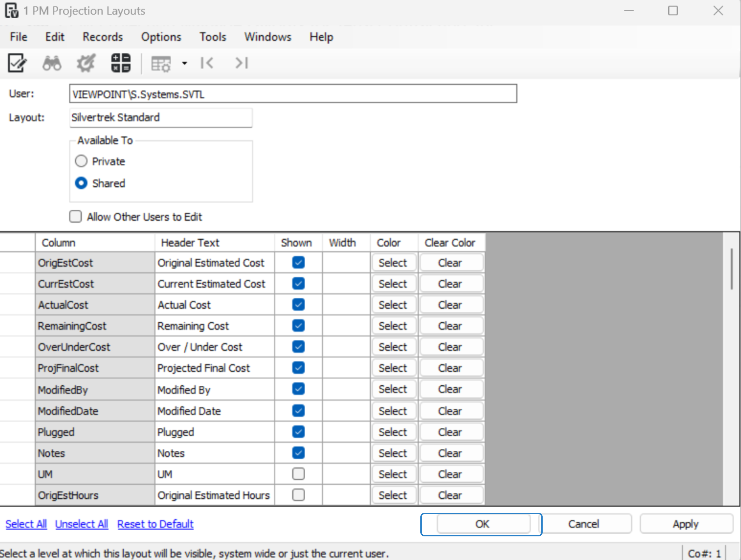The height and width of the screenshot is (560, 741).
Task: Click the grid vertical scrollbar thumb
Action: click(x=731, y=269)
